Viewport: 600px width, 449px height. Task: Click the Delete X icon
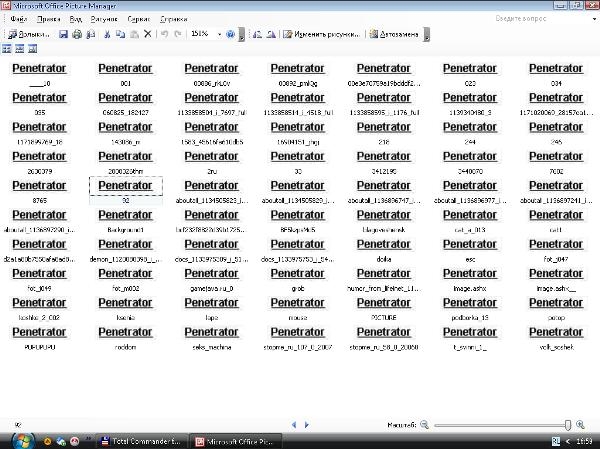point(148,34)
